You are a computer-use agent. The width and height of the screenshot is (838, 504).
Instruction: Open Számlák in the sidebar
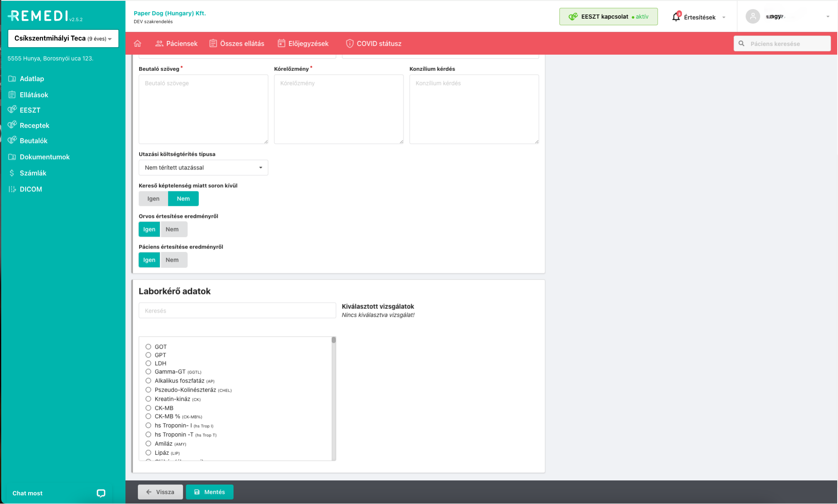[x=33, y=173]
